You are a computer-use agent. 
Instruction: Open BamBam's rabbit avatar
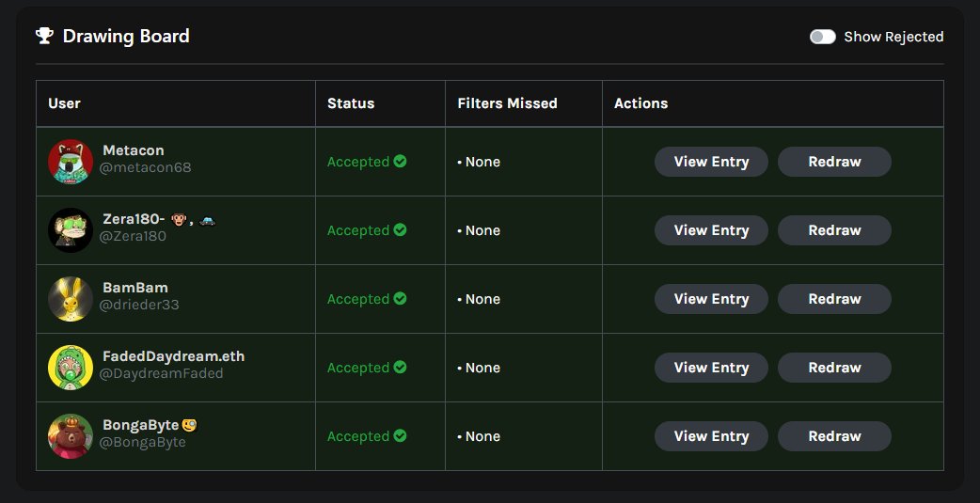click(x=71, y=299)
